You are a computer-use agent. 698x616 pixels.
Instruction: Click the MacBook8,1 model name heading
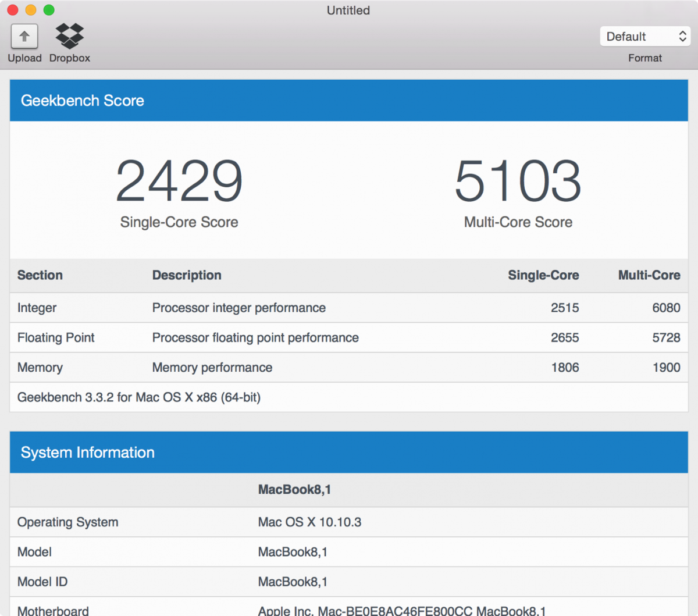(x=294, y=489)
